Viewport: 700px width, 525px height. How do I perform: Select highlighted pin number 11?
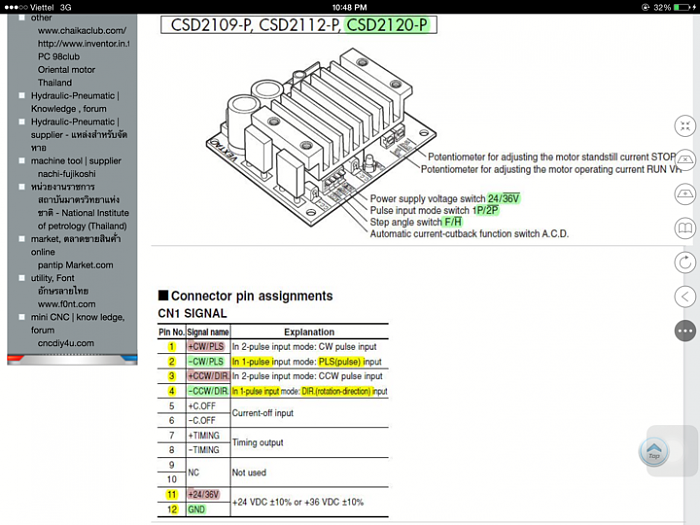(172, 495)
